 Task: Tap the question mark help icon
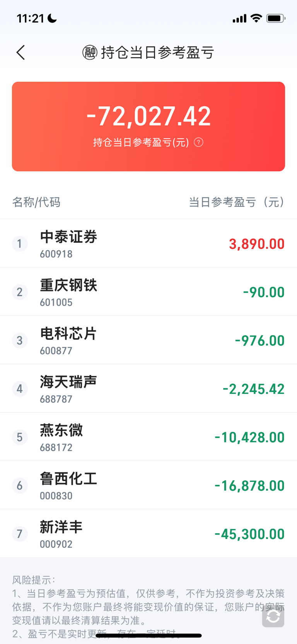[198, 142]
